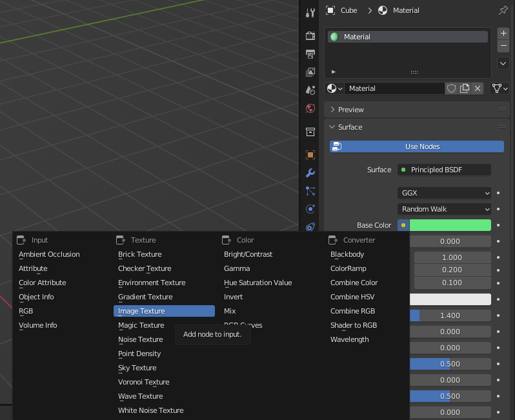Choose Noise Texture node
Screen dimensions: 515x420
click(140, 339)
